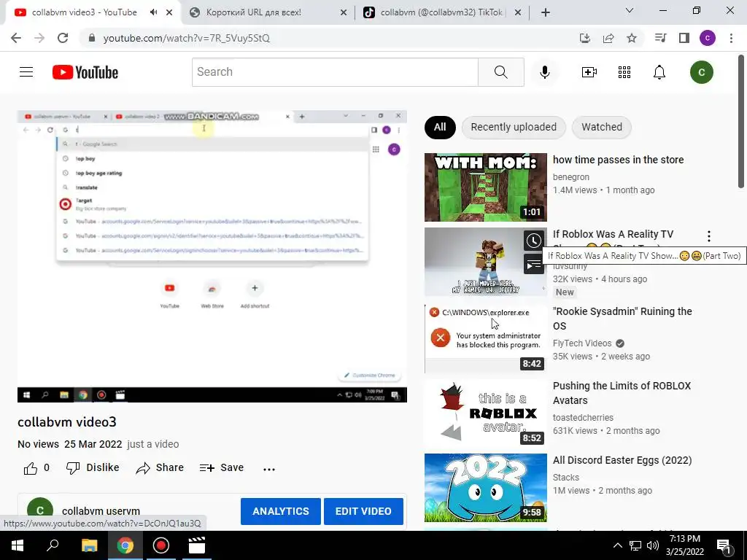The width and height of the screenshot is (747, 560).
Task: Start voice search with microphone icon
Action: pos(544,72)
